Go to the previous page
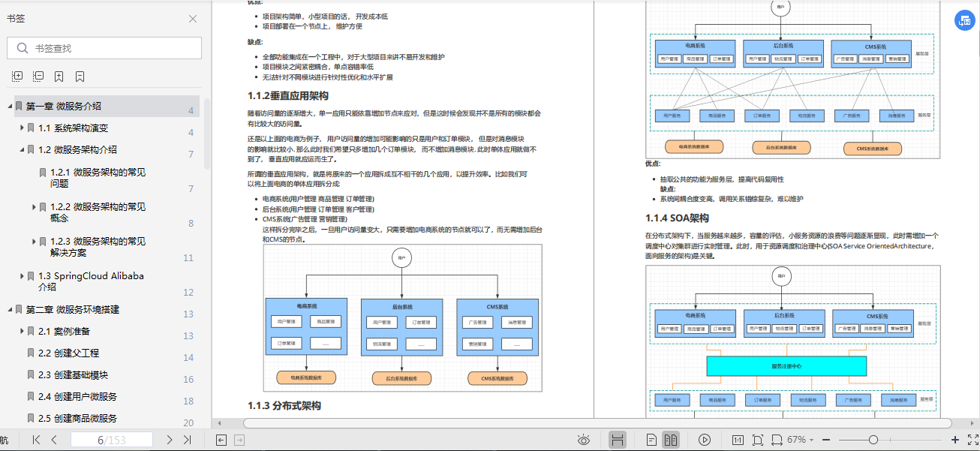This screenshot has width=980, height=451. click(x=54, y=440)
